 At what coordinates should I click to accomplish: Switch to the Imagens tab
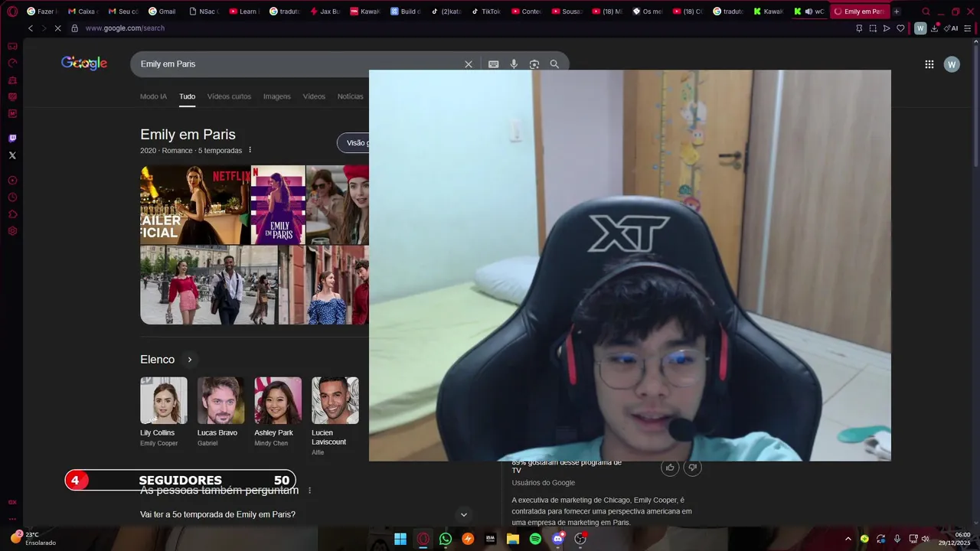pos(277,96)
